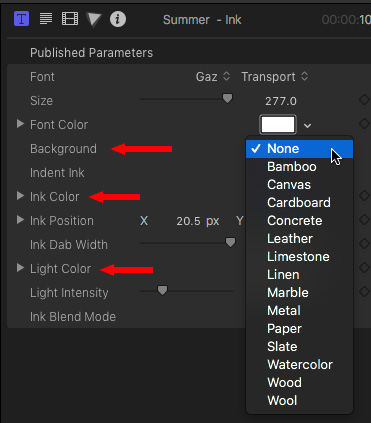Open the Info inspector icon
This screenshot has height=423, width=371.
[118, 19]
